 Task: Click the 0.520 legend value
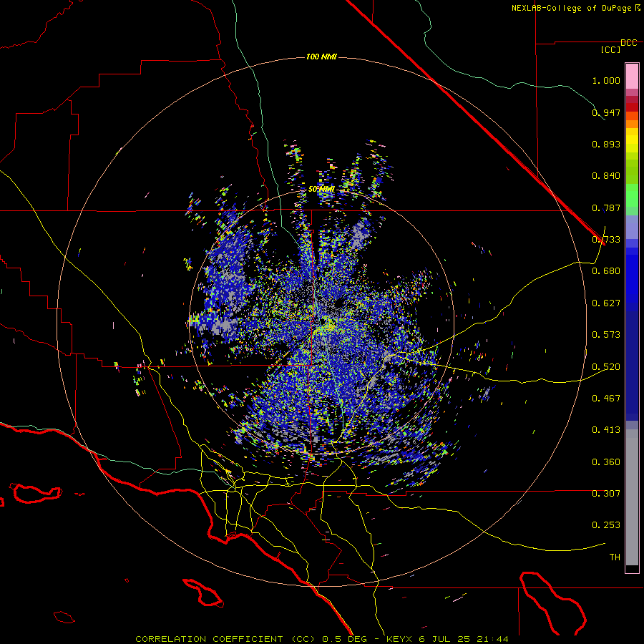[606, 366]
